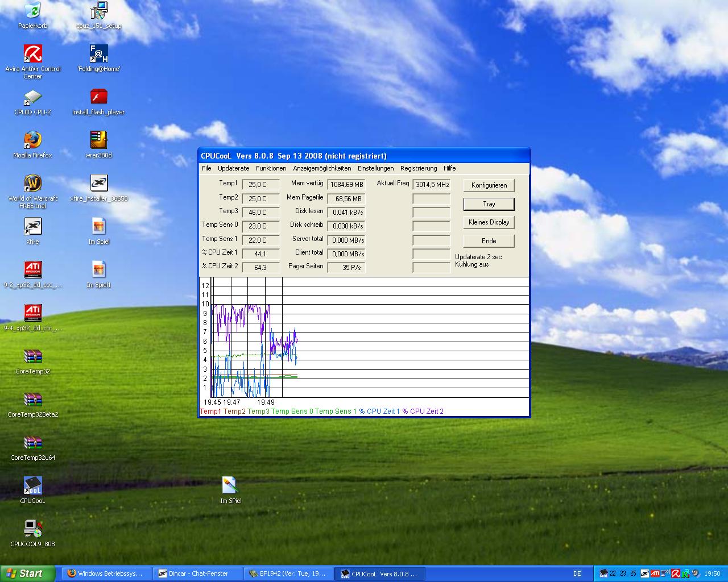Click the Mem Pagefile field 68,56 MB

click(346, 199)
